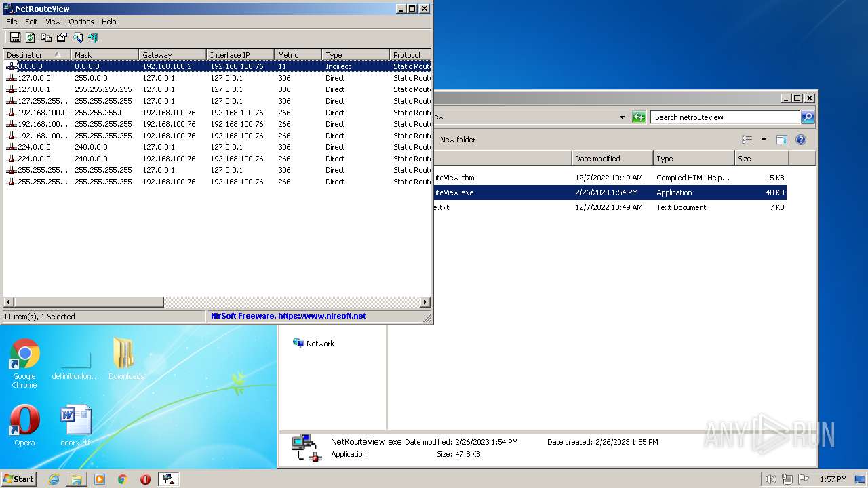Open the Properties toolbar icon in NetRouteView
This screenshot has height=488, width=868.
tap(62, 37)
